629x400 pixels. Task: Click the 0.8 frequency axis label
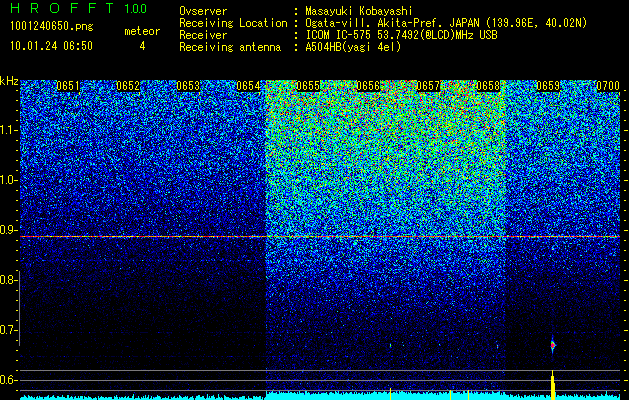tap(8, 280)
